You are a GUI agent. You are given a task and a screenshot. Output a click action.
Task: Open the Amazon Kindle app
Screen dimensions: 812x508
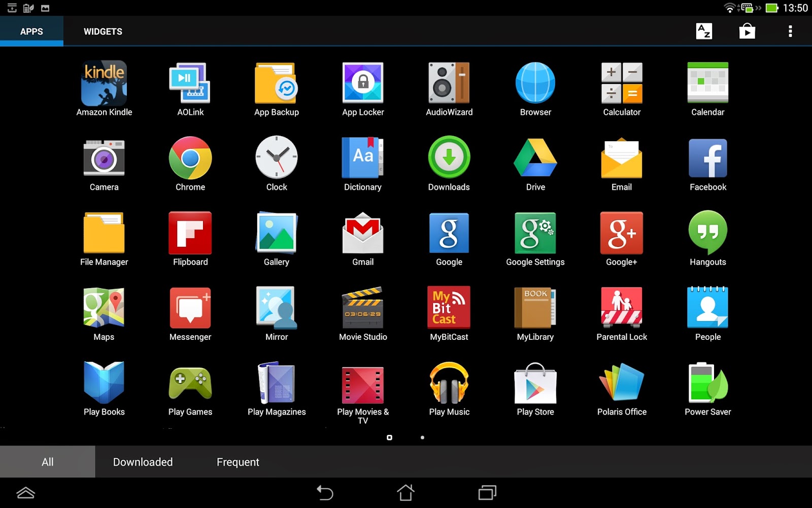[x=104, y=89]
